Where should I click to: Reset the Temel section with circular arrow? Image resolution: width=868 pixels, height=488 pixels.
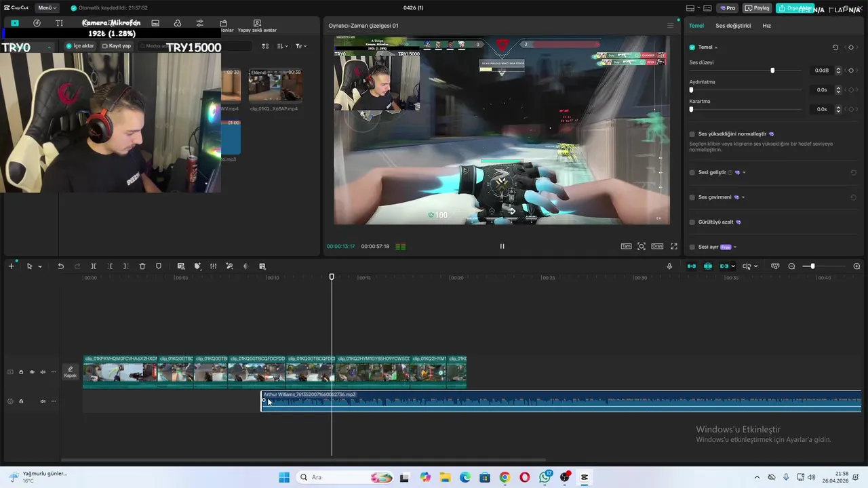click(x=835, y=47)
